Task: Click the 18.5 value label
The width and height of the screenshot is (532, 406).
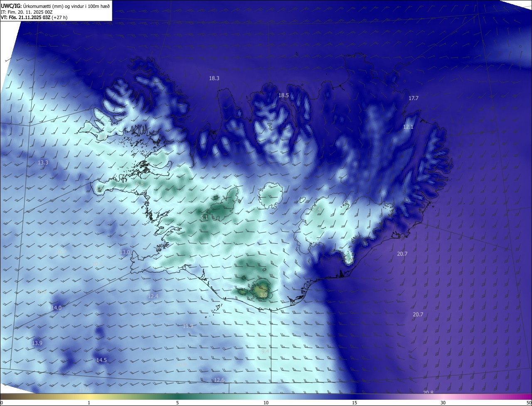Action: 283,95
